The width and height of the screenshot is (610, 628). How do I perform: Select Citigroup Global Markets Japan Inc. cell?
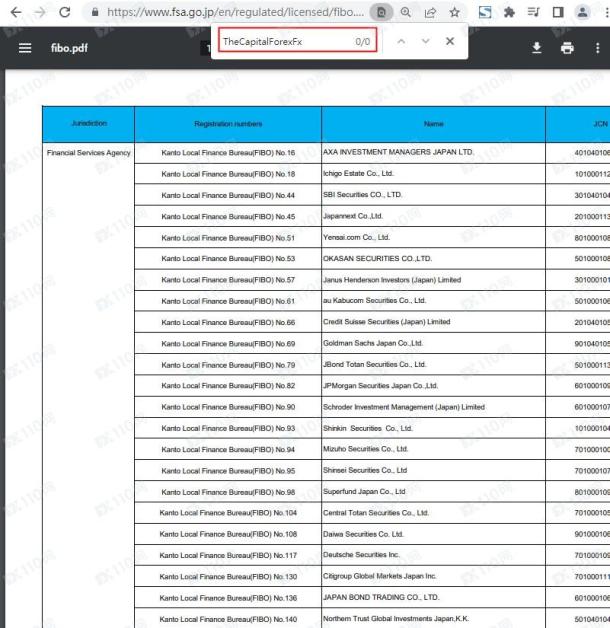point(433,576)
